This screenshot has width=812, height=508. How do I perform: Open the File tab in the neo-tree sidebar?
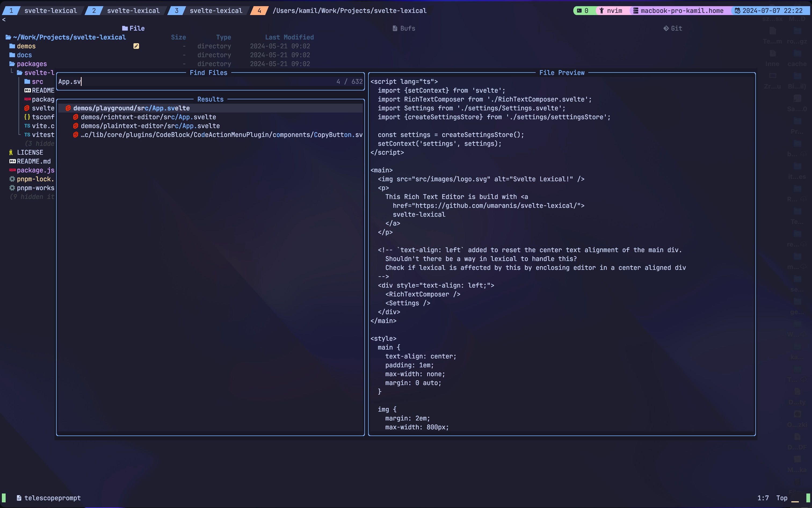coord(133,28)
